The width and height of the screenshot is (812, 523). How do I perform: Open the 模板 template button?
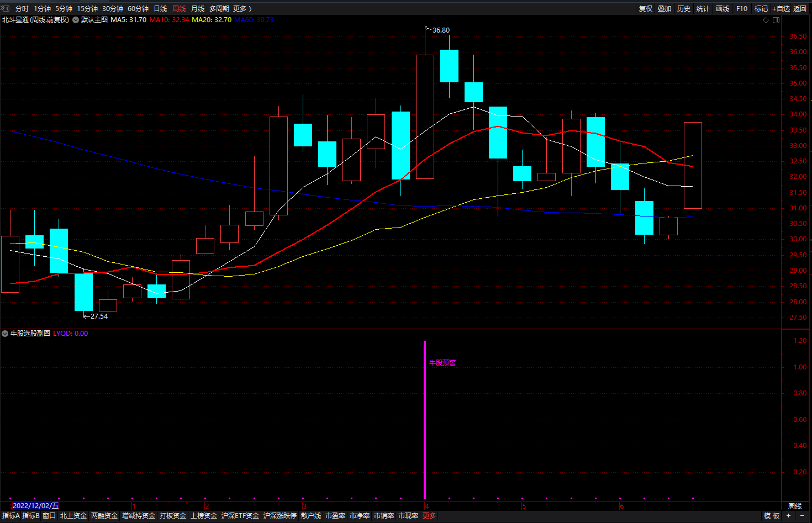pos(772,516)
